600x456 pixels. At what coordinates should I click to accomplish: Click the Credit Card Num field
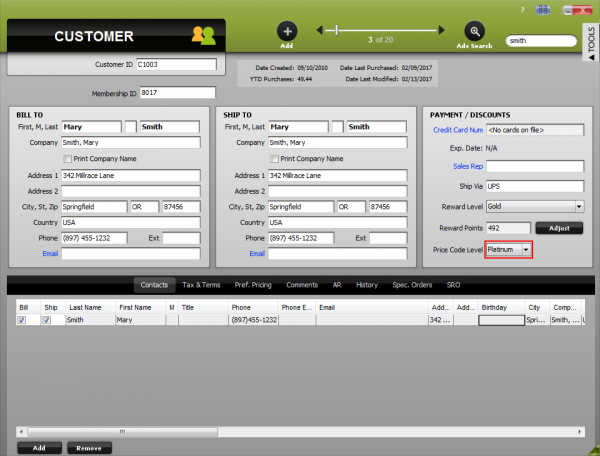pyautogui.click(x=535, y=130)
